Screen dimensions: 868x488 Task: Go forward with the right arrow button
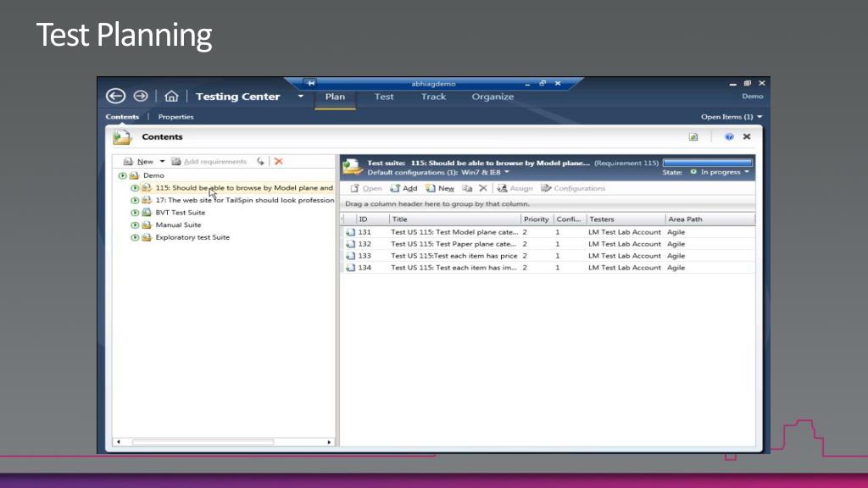[x=141, y=96]
